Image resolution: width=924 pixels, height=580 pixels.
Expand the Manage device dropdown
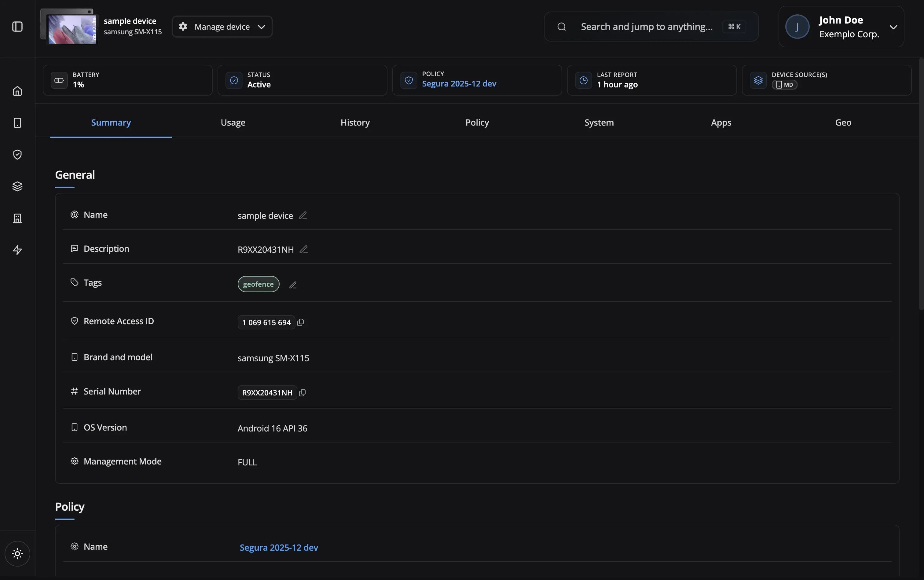(x=222, y=27)
